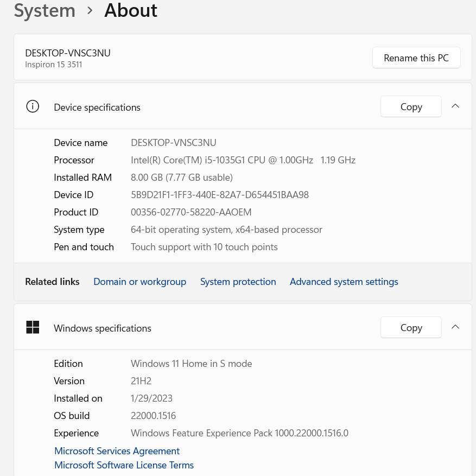Viewport: 476px width, 476px height.
Task: Click the OS build number 22000.1516
Action: pos(153,415)
